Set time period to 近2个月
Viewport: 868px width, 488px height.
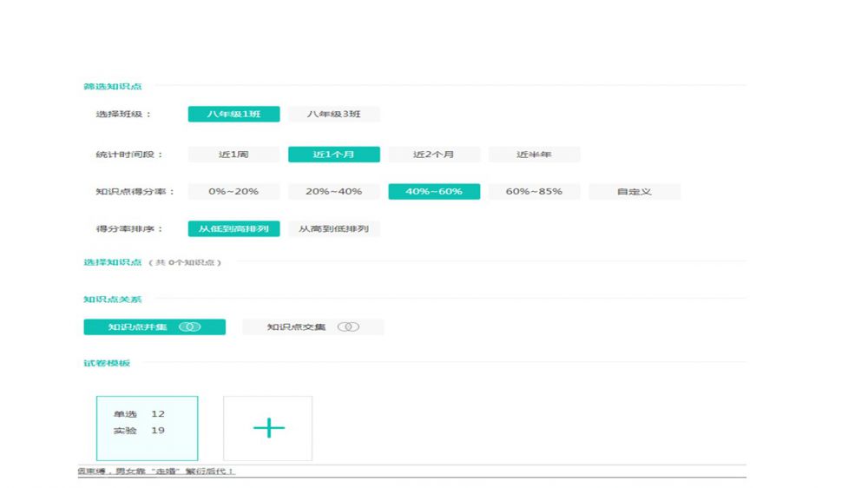coord(433,155)
